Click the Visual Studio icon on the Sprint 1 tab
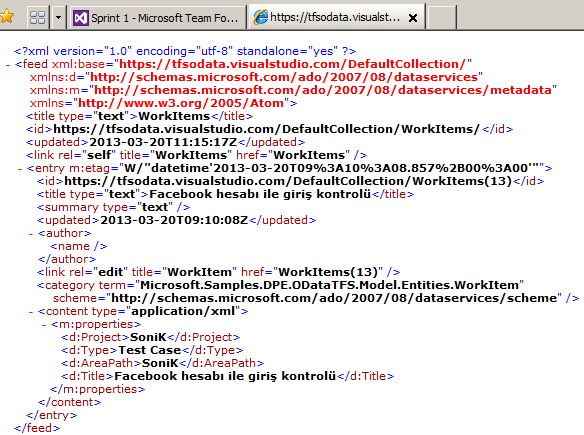Viewport: 584px width, 435px height. tap(81, 18)
